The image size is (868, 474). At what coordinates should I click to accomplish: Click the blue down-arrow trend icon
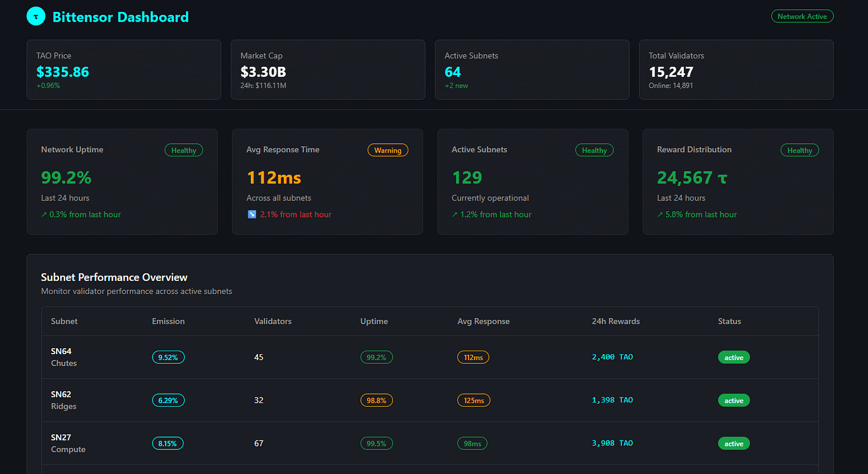point(252,215)
